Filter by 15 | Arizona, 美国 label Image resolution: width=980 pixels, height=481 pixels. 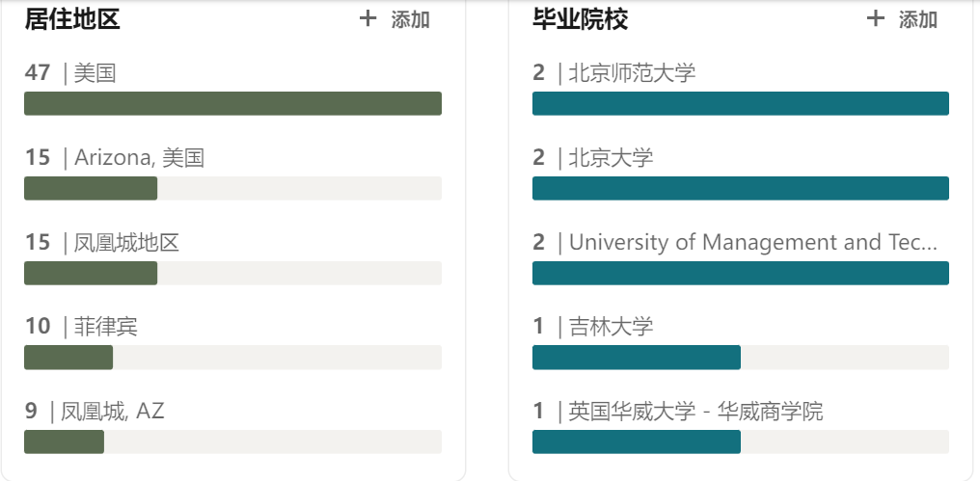pos(114,157)
